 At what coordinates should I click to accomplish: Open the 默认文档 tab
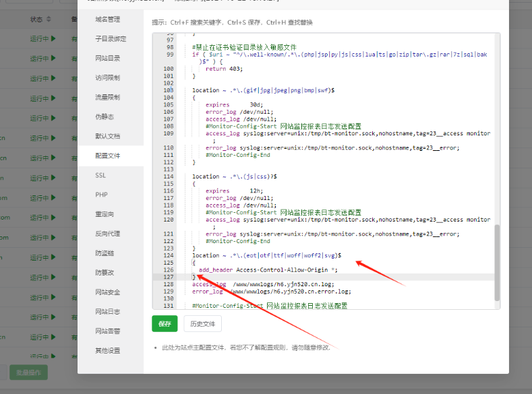coord(108,136)
